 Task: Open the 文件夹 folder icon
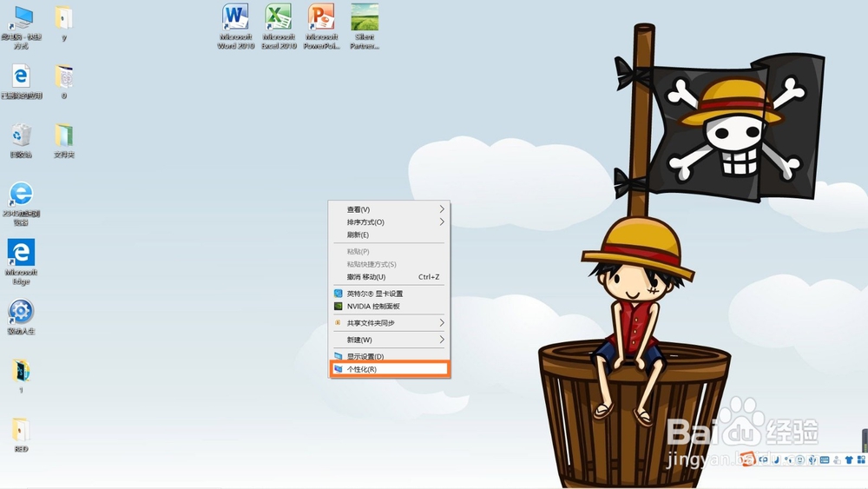63,141
